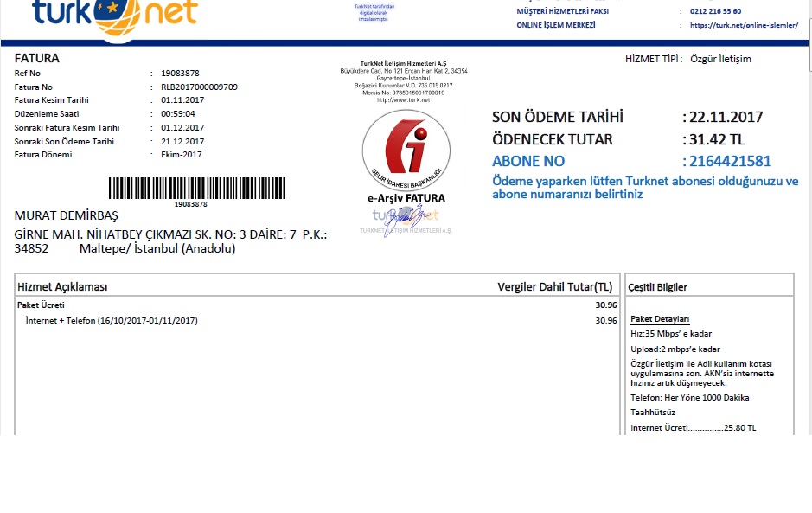812x513 pixels.
Task: Click the Gelir İdaresi Başkanlığı e-Arşiv emblem
Action: pyautogui.click(x=406, y=151)
